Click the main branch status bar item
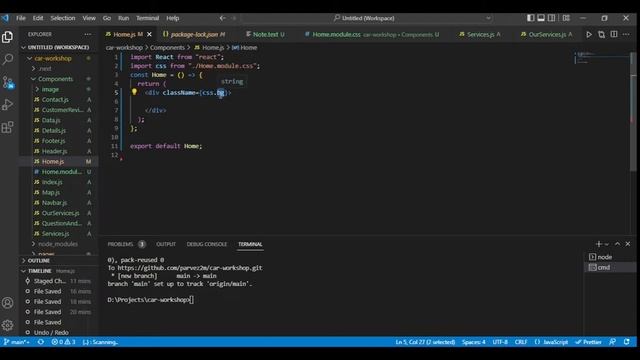 tap(17, 342)
